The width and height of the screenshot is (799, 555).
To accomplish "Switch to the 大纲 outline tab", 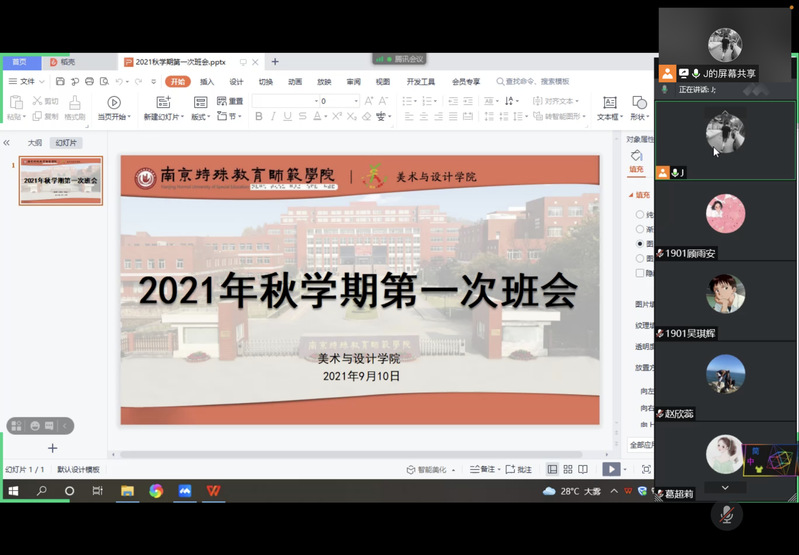I will (35, 143).
